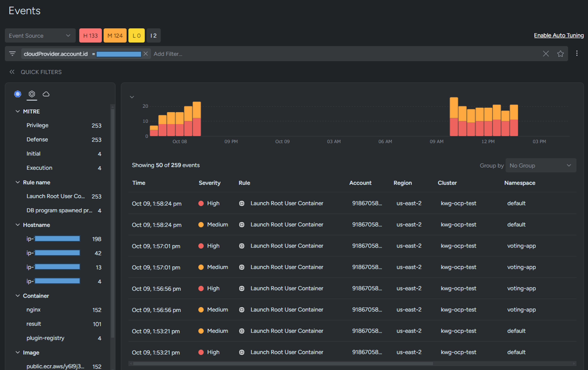The image size is (588, 370).
Task: Remove the cloudProvider.account.id filter chip
Action: point(146,54)
